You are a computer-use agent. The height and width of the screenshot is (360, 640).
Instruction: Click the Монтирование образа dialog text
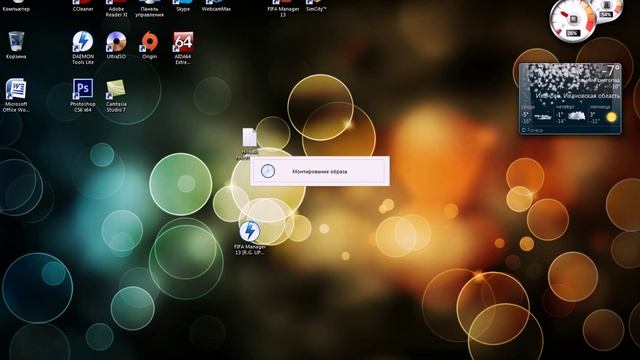click(320, 172)
